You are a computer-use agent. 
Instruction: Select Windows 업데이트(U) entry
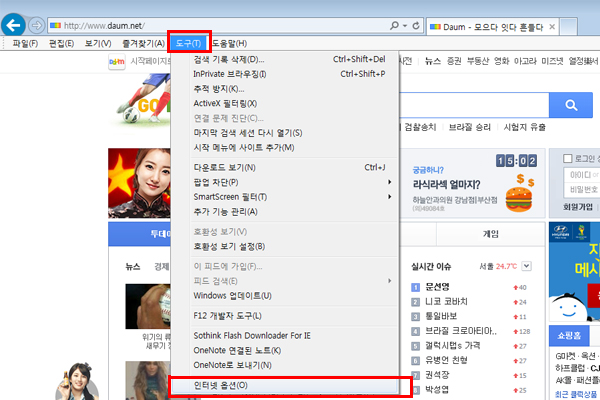pyautogui.click(x=285, y=296)
